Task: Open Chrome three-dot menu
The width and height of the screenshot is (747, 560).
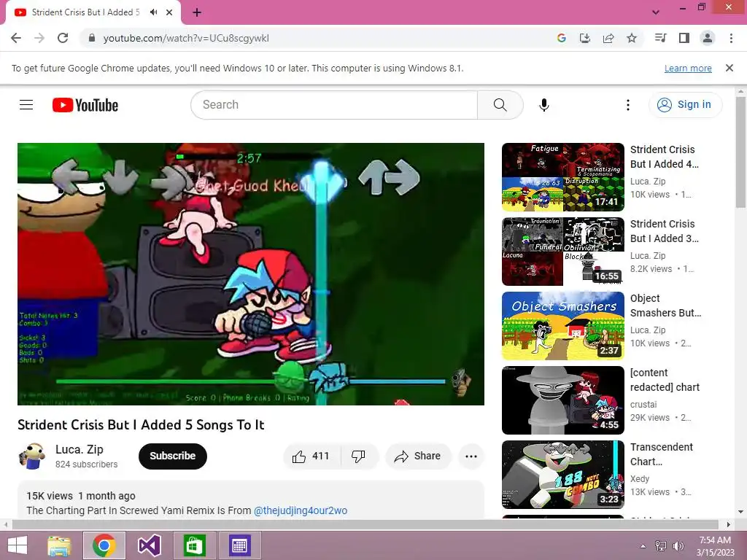Action: click(731, 38)
